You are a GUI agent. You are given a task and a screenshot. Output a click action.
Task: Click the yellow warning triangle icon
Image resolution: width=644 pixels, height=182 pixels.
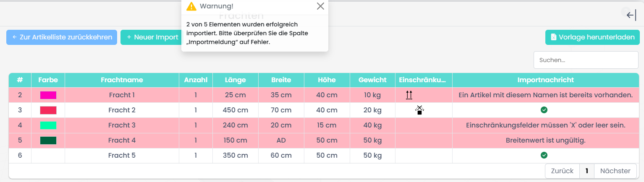191,6
